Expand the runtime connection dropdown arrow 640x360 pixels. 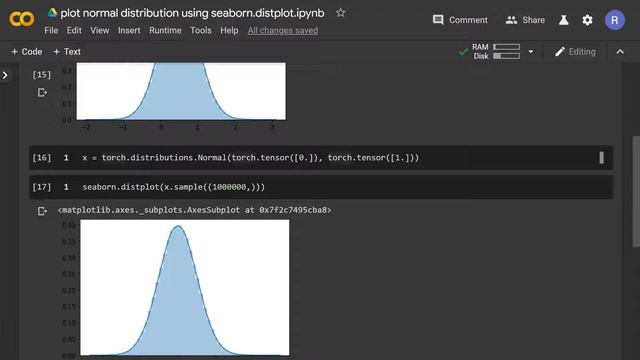click(531, 52)
